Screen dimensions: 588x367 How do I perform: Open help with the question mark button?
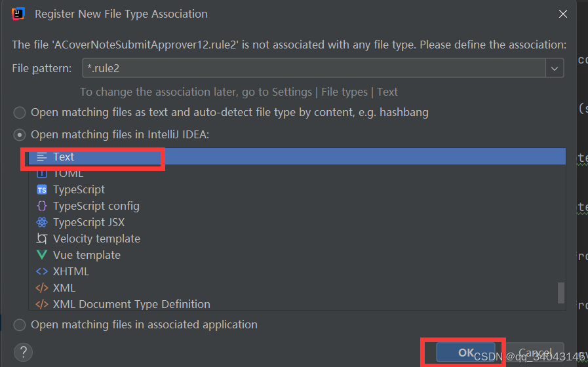(23, 352)
